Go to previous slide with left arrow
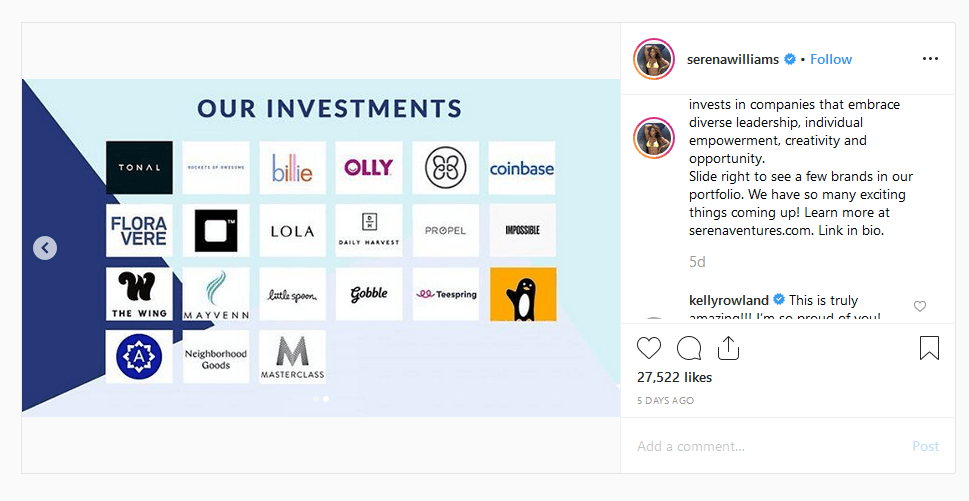This screenshot has width=969, height=501. pyautogui.click(x=45, y=248)
